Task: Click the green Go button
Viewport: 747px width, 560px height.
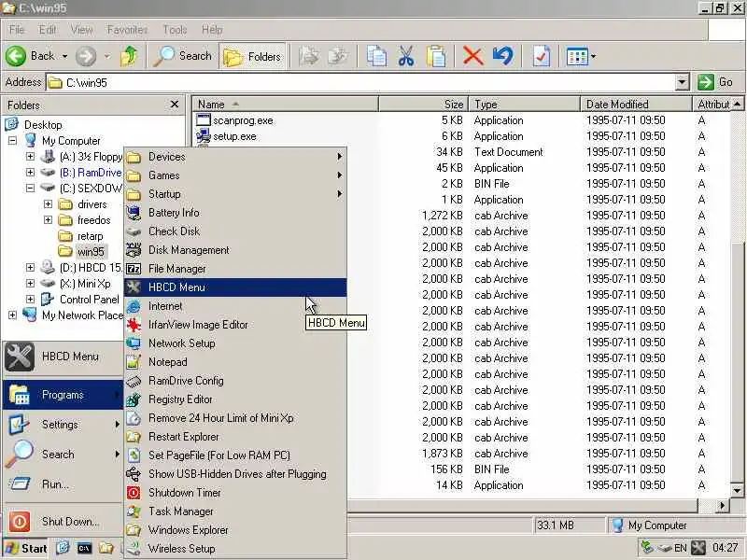Action: [x=715, y=82]
